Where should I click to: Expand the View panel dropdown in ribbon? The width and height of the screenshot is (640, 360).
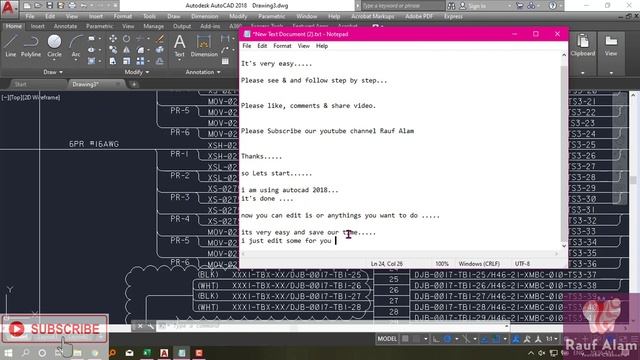[x=611, y=73]
